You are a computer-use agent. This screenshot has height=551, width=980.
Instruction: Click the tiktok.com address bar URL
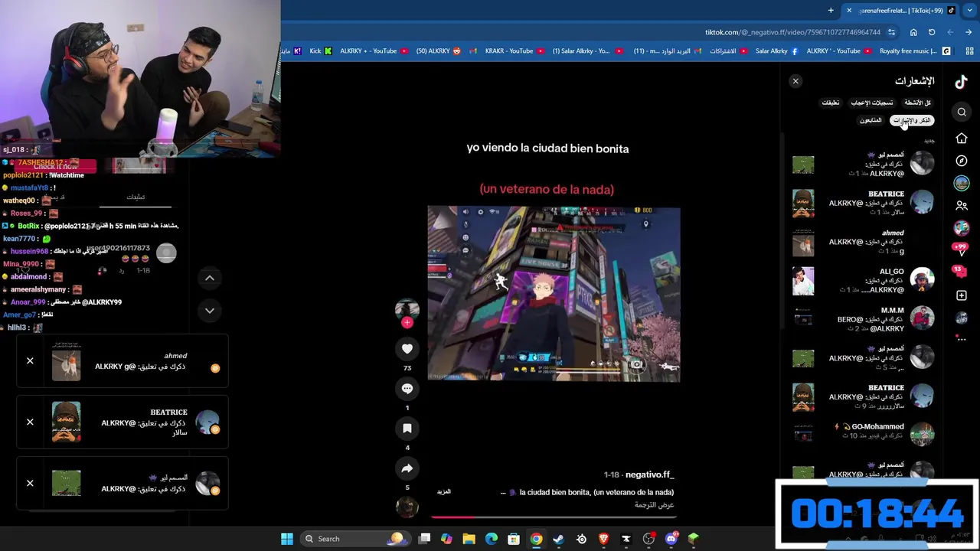[x=792, y=32]
